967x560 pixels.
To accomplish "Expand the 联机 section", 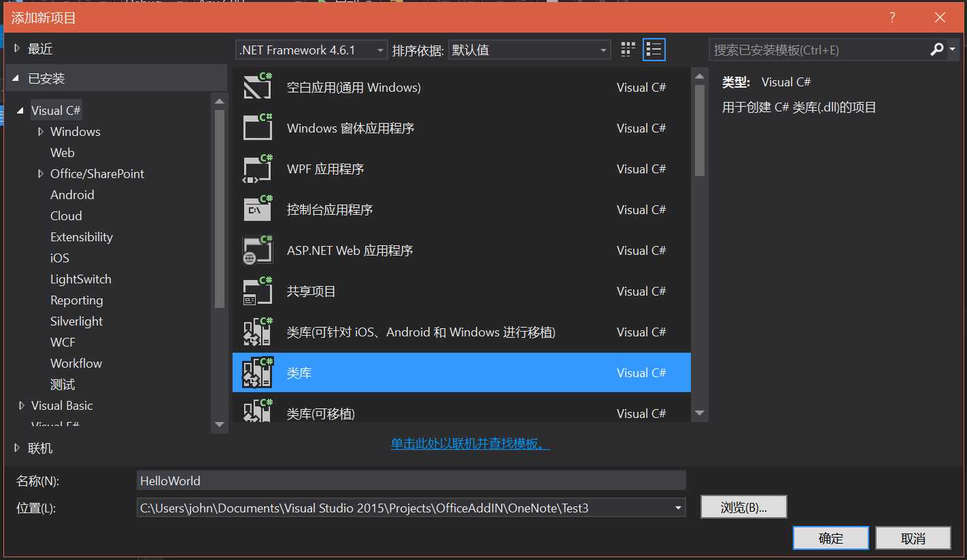I will point(18,448).
